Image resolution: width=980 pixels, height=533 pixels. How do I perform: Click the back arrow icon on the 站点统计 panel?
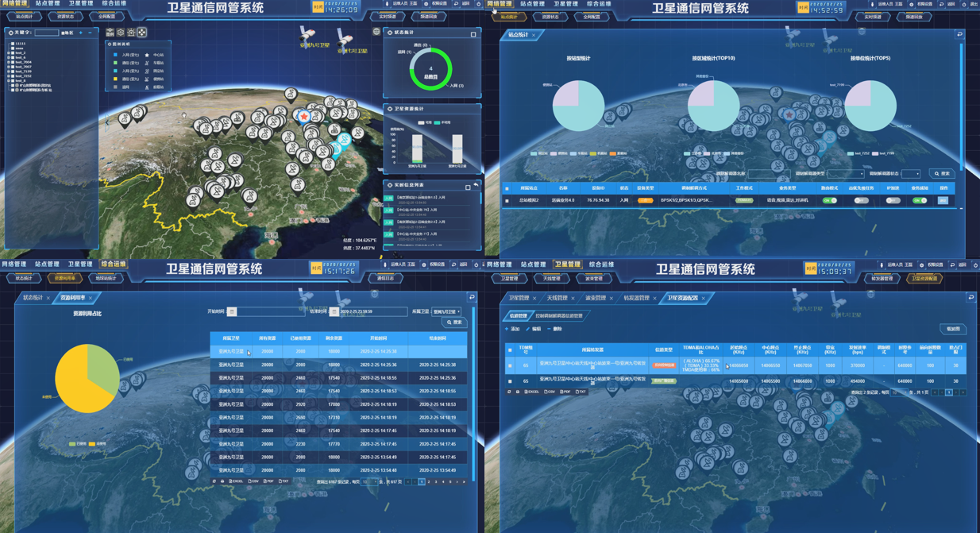click(959, 35)
